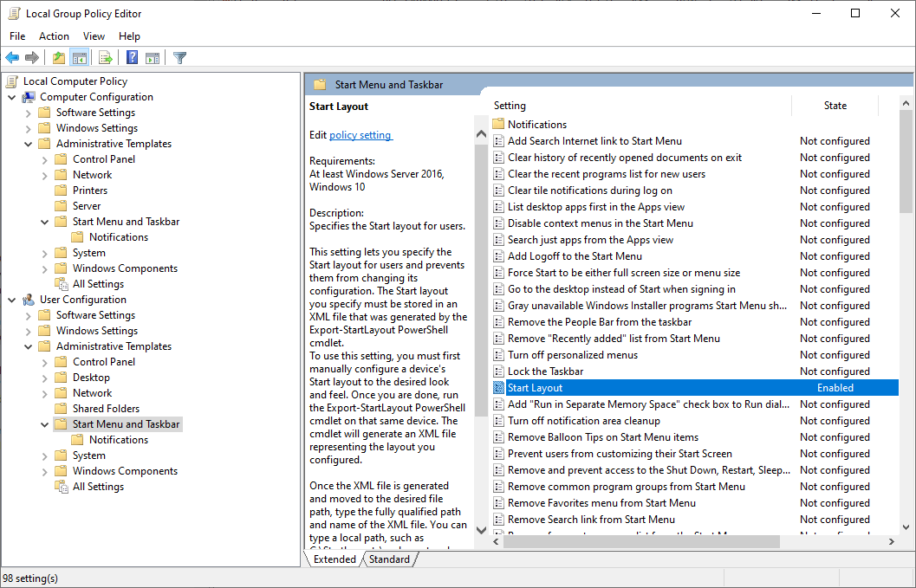Collapse Start Menu and Taskbar under User Configuration
Image resolution: width=916 pixels, height=588 pixels.
click(44, 424)
